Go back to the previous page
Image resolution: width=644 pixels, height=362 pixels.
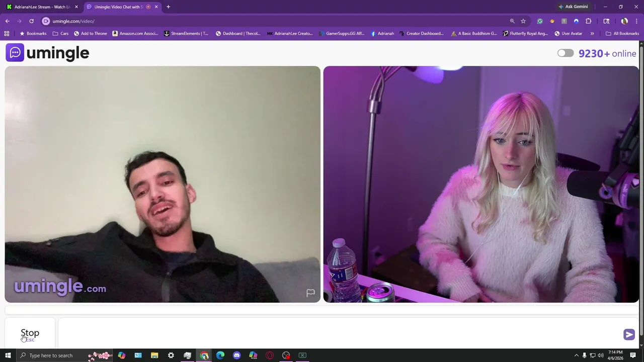click(x=8, y=21)
